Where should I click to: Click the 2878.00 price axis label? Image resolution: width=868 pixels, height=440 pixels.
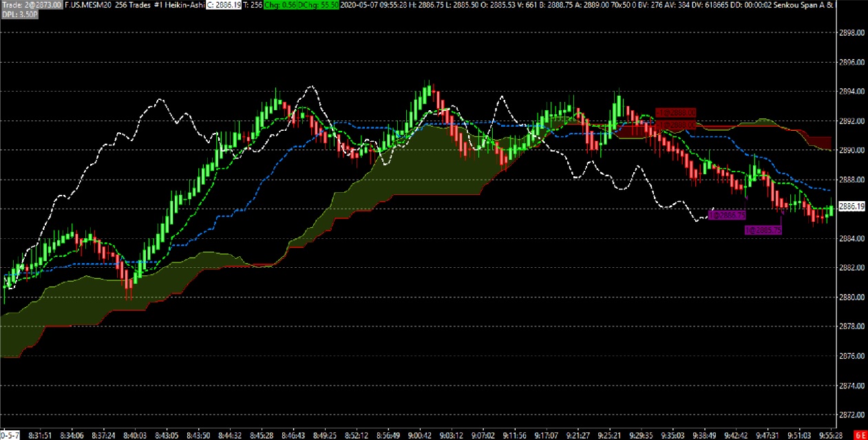coord(854,326)
